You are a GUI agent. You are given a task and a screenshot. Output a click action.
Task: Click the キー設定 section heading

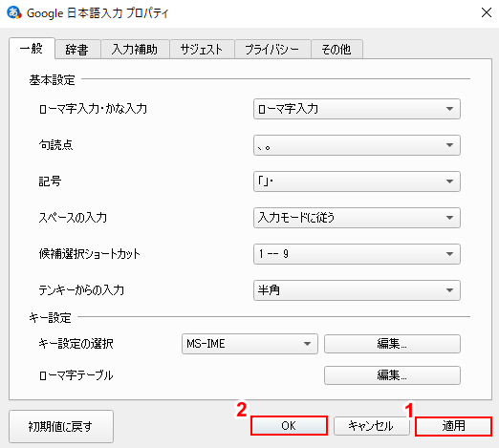point(50,318)
